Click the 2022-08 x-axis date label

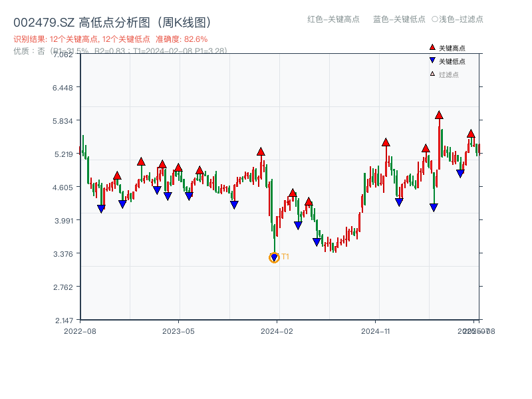[80, 331]
